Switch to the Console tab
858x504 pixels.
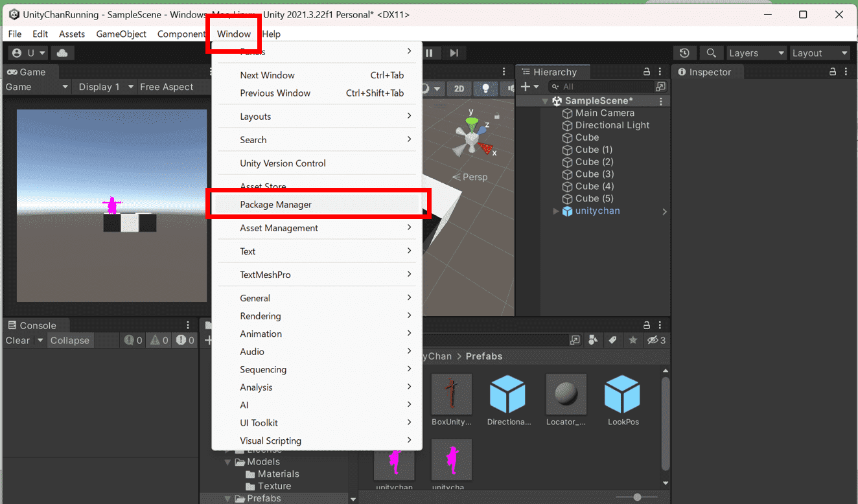pos(36,325)
